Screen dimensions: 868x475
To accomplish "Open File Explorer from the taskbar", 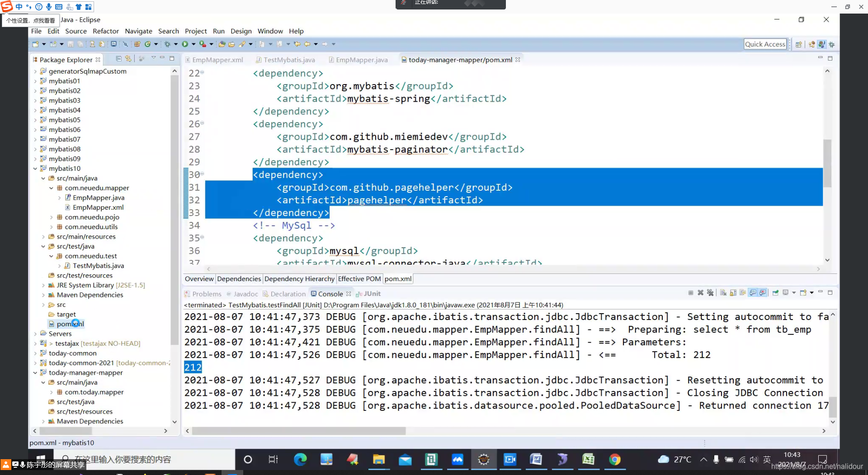I will pos(378,460).
